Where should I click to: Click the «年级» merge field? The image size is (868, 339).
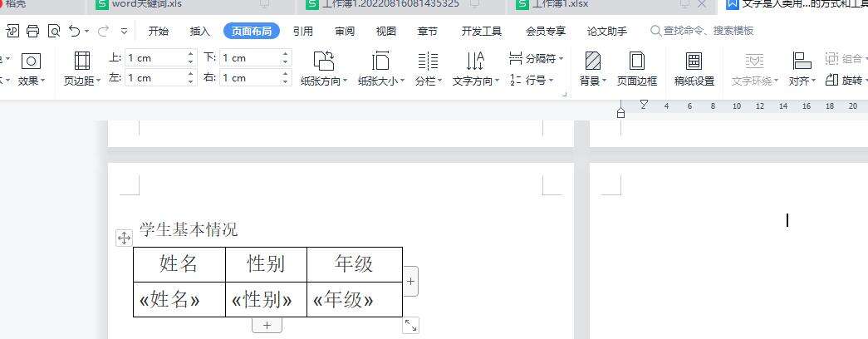pos(343,300)
